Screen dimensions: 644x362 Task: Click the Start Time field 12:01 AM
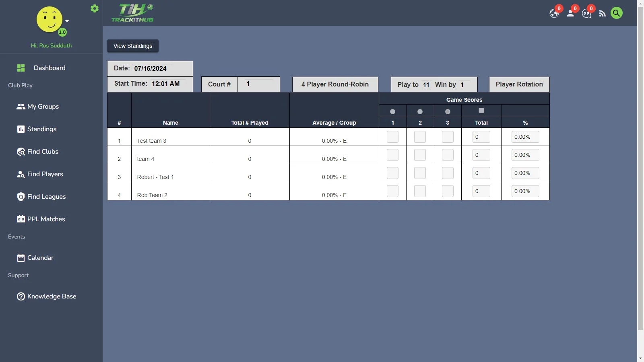pyautogui.click(x=168, y=84)
